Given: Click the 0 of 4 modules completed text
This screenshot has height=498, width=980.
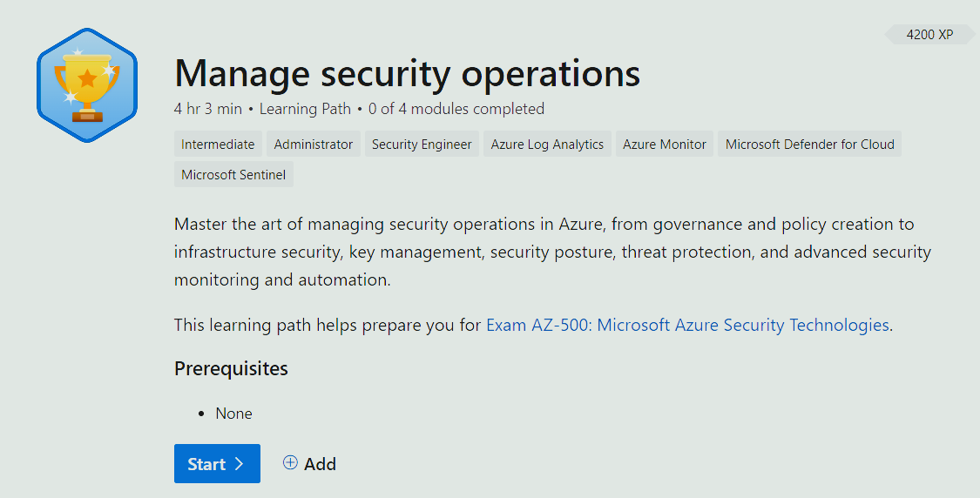Looking at the screenshot, I should tap(456, 109).
